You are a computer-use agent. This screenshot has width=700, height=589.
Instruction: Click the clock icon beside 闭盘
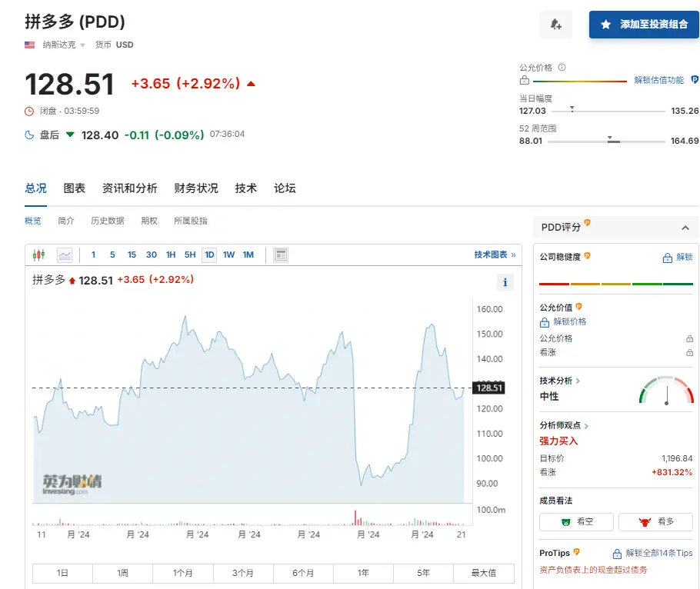pyautogui.click(x=29, y=111)
